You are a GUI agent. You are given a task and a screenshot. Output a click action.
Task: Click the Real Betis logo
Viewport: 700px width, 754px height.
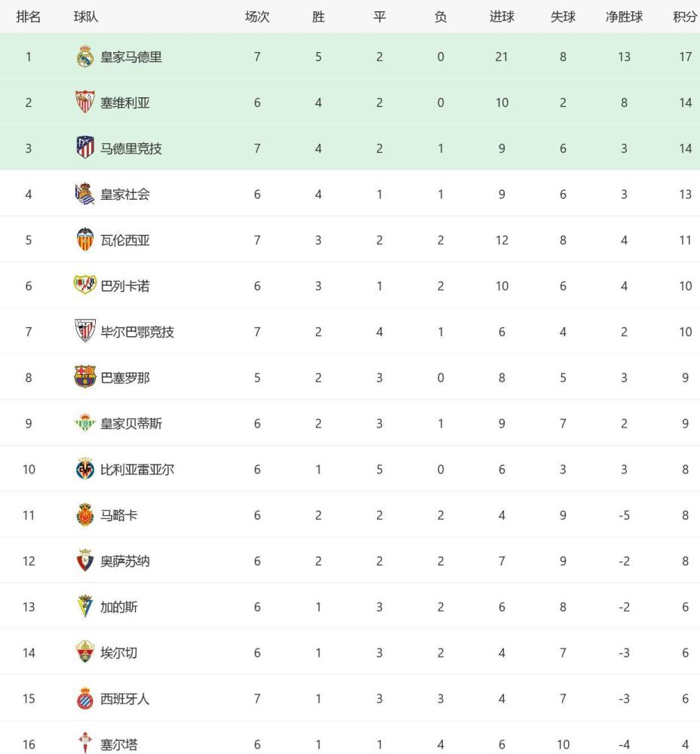(x=85, y=423)
